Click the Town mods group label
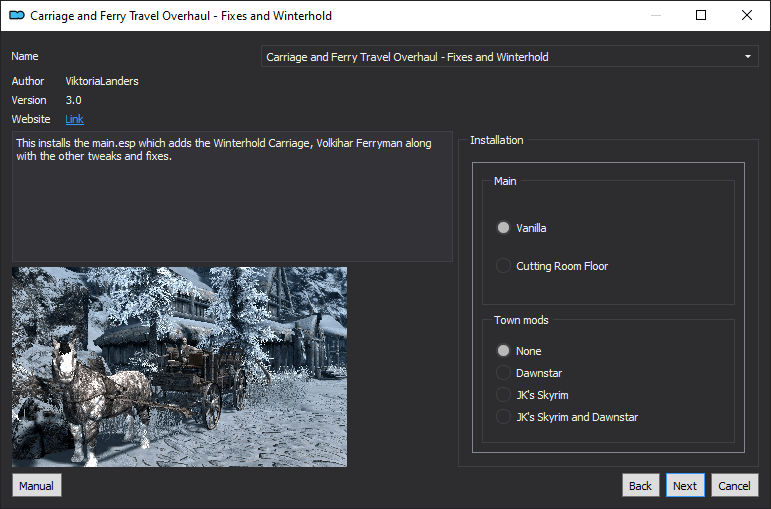This screenshot has height=509, width=771. [x=521, y=320]
